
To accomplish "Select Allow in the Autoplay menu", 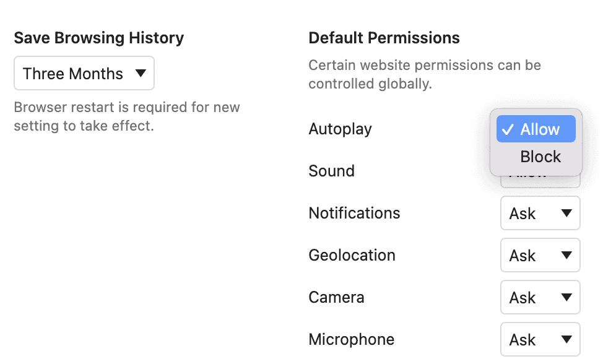I will pos(536,129).
